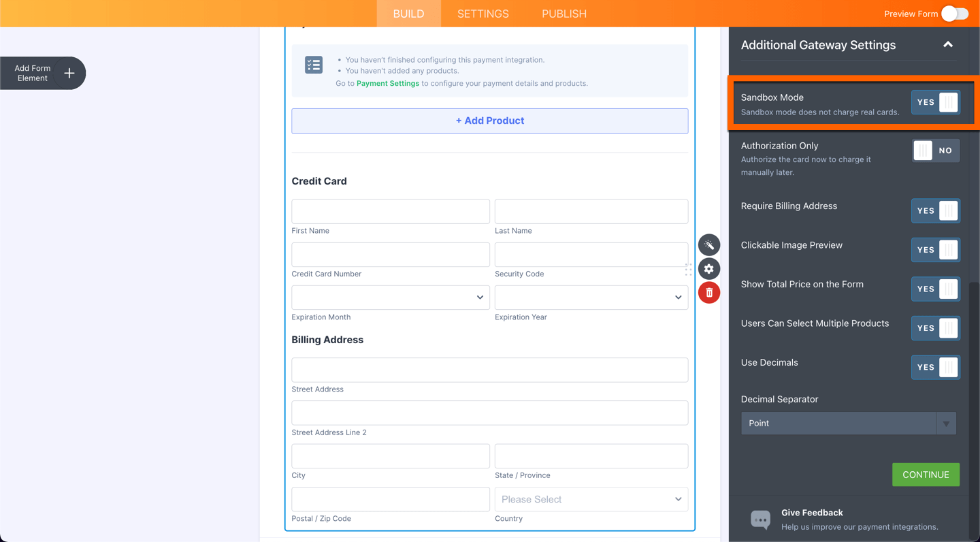Click the State / Province field
This screenshot has width=980, height=542.
point(591,456)
